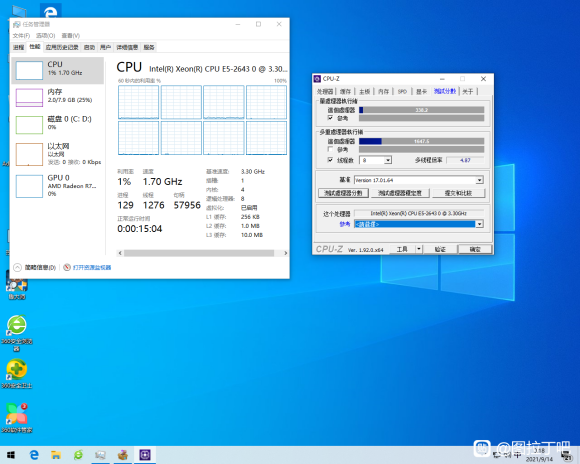Switch to SPD tab in CPU-Z

click(402, 91)
